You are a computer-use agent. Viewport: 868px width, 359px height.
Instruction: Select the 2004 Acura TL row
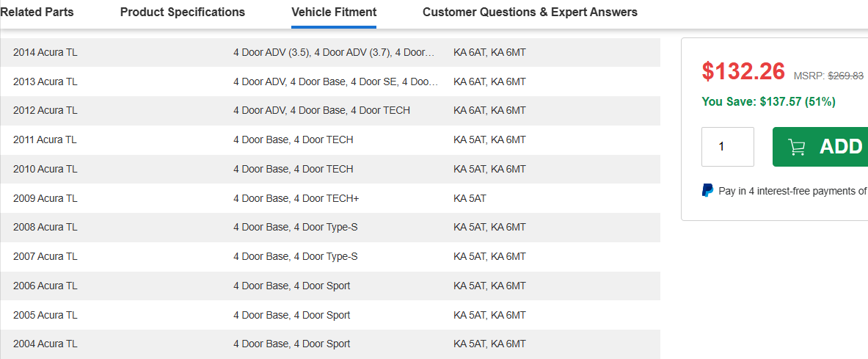pyautogui.click(x=330, y=344)
